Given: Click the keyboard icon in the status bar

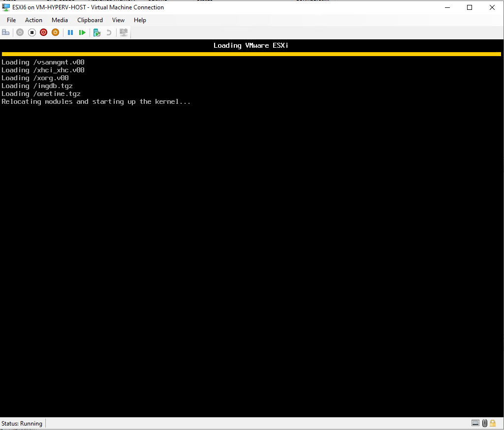Looking at the screenshot, I should pyautogui.click(x=475, y=423).
